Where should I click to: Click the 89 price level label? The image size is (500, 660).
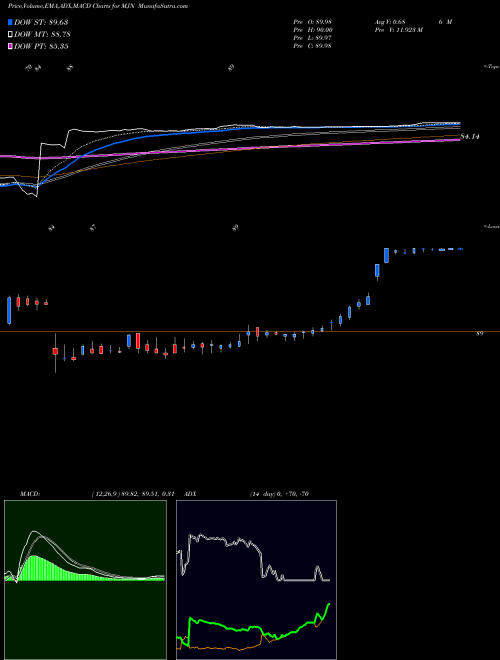tap(479, 334)
